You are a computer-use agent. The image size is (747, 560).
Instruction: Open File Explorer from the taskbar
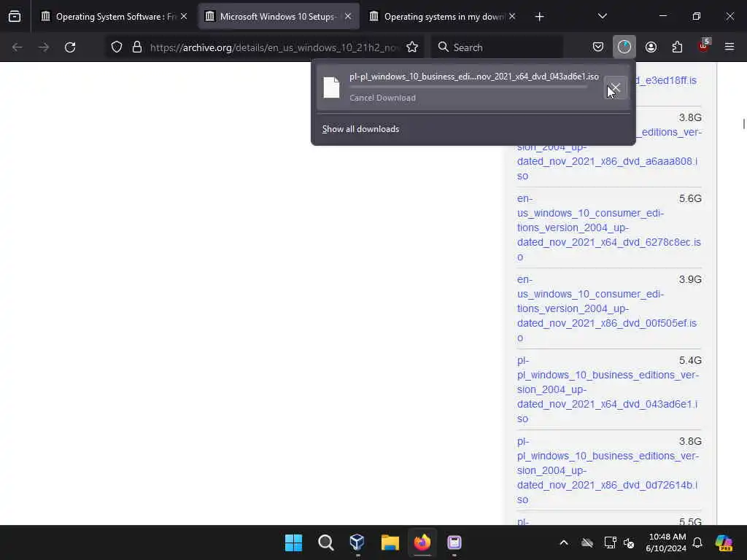click(x=390, y=542)
